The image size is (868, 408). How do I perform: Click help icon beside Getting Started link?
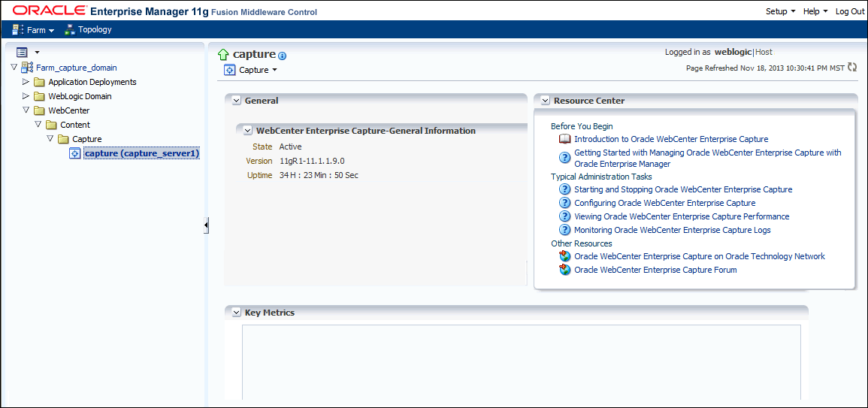click(564, 157)
